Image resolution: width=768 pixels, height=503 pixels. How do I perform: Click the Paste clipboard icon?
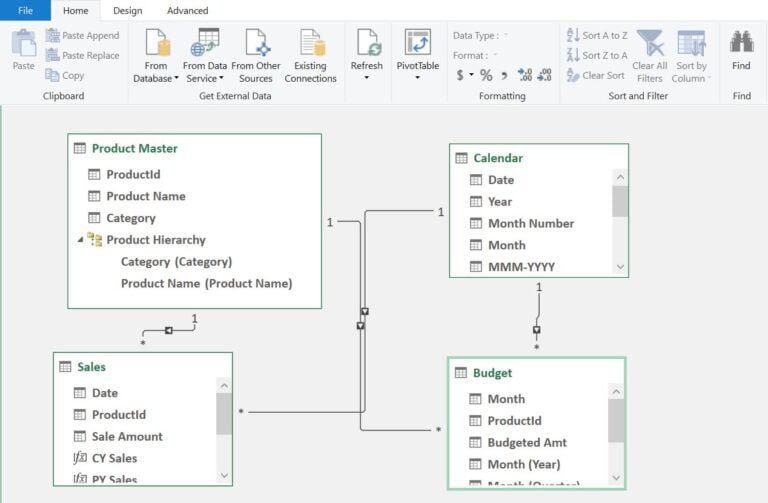[x=23, y=44]
